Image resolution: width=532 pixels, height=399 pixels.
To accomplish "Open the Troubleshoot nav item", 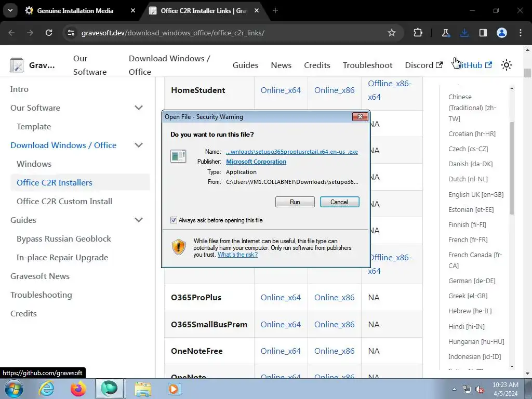I will click(367, 65).
